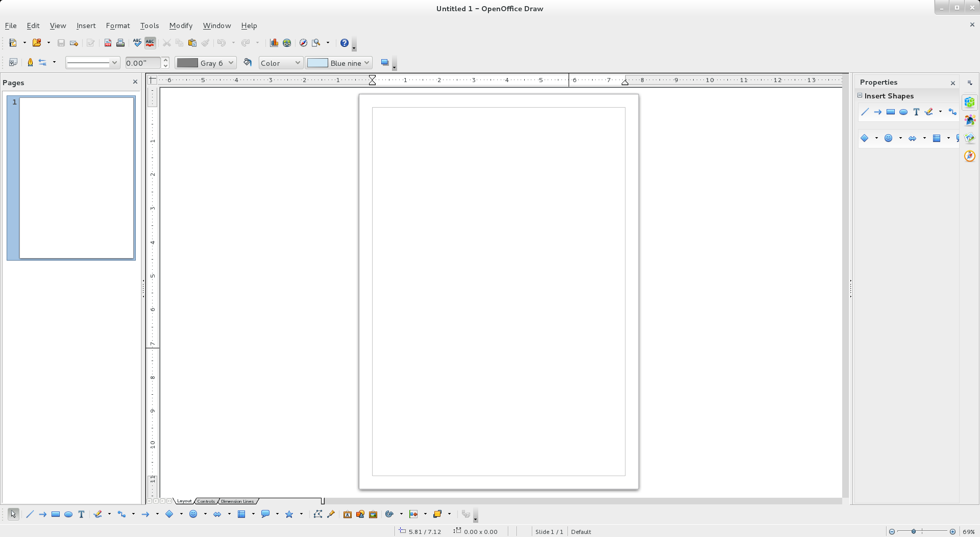Open the Blue nine fill color dropdown

[x=366, y=63]
